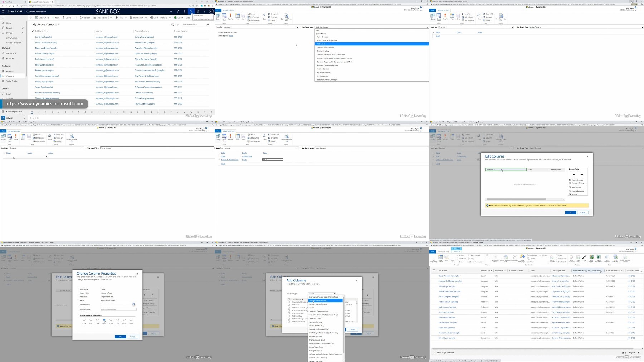Check Address 1: Latitude in Add Columns list

289,322
